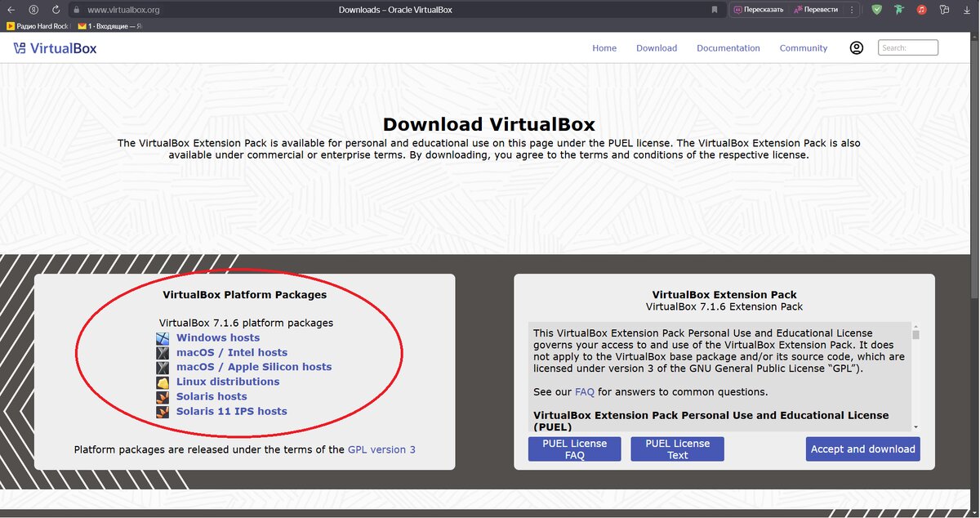Click the VirtualBox 7.1.6 Extension Pack subtitle

click(724, 307)
